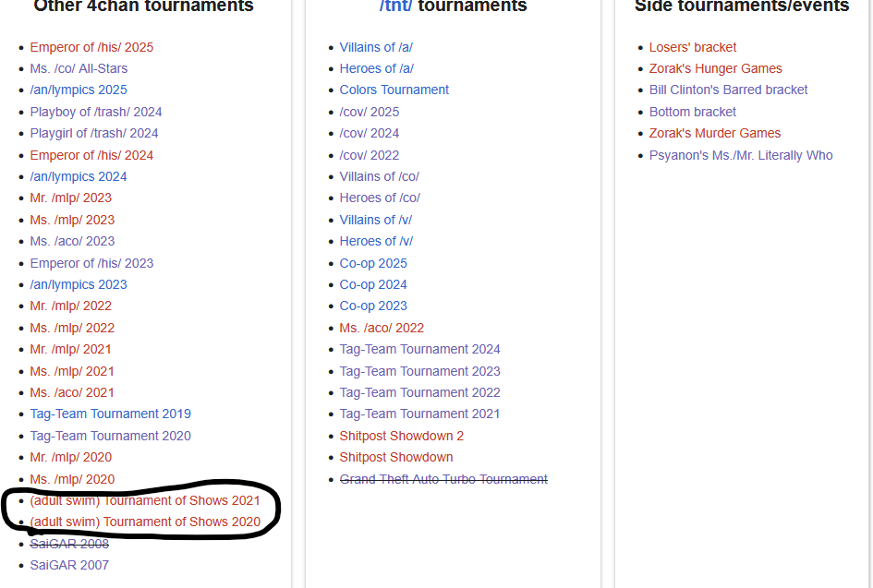Open Villains of /a/ tournament
This screenshot has width=873, height=588.
376,47
